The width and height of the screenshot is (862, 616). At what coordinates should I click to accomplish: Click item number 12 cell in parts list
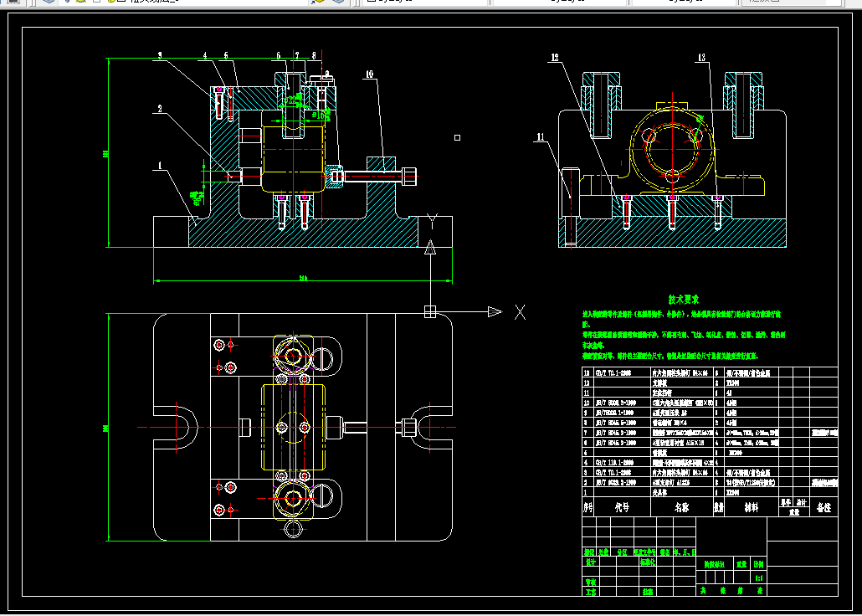click(588, 382)
